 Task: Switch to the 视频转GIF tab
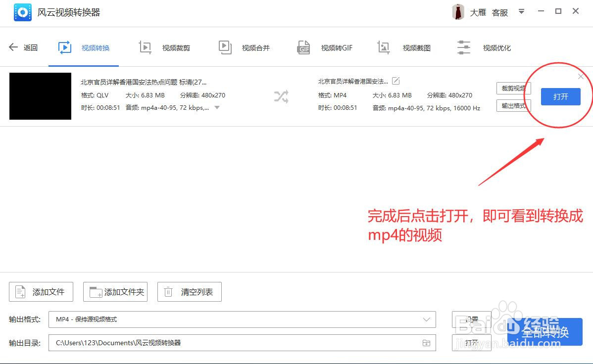pyautogui.click(x=325, y=48)
